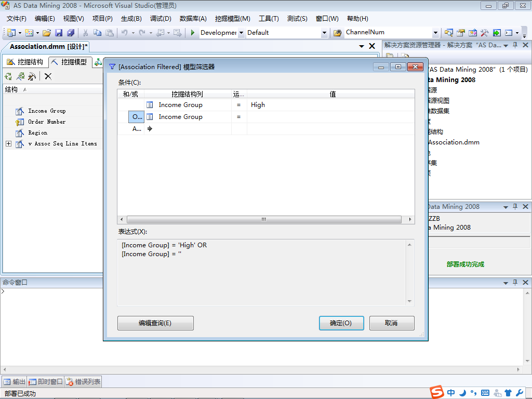The height and width of the screenshot is (399, 532).
Task: Open the Solution Explorer window options dropdown
Action: click(506, 46)
